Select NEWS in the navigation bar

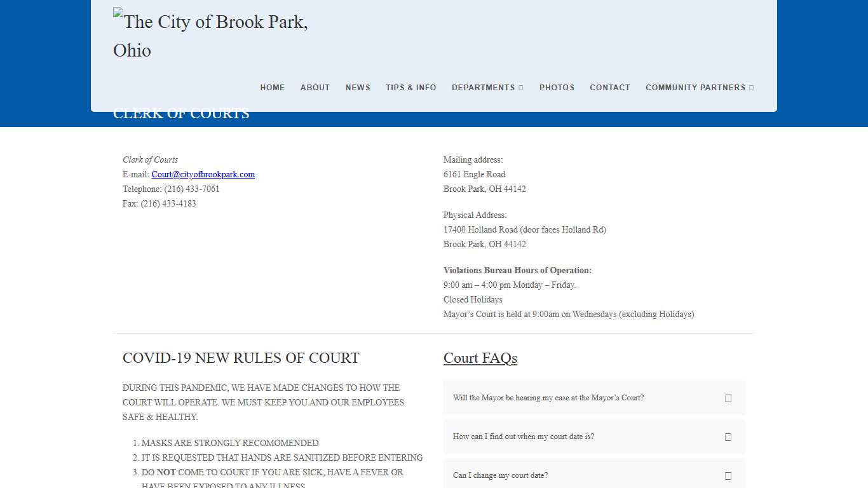358,88
